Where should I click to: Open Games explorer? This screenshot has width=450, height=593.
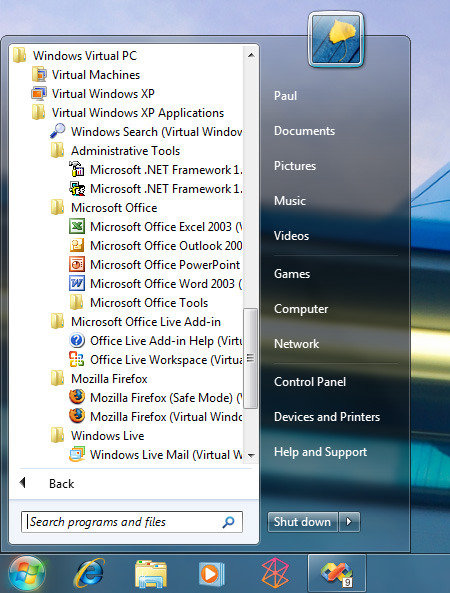click(x=292, y=274)
